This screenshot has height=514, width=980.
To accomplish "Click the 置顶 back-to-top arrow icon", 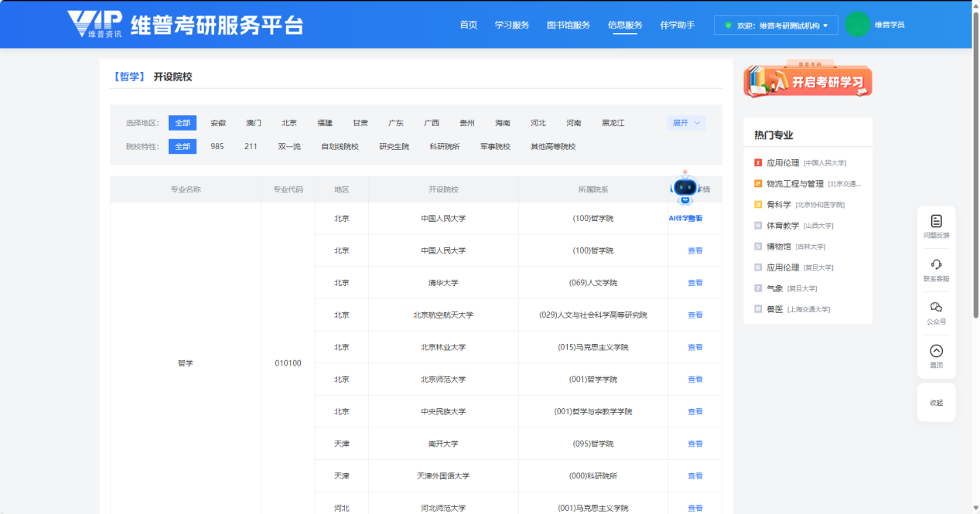I will 936,351.
